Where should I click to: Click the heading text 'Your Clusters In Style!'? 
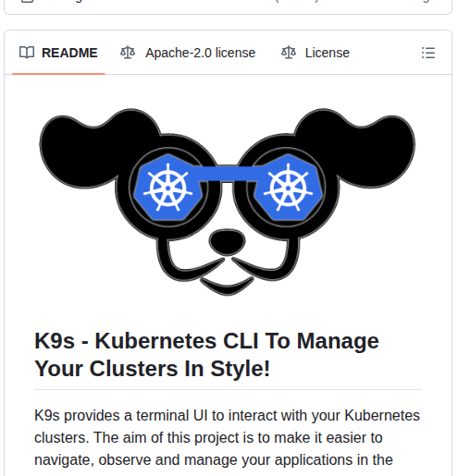[153, 369]
